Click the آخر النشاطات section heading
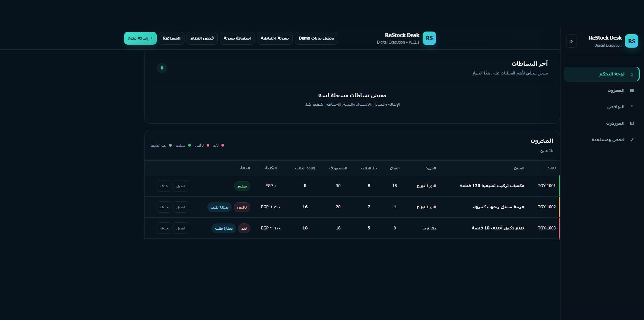Image resolution: width=644 pixels, height=320 pixels. 529,63
